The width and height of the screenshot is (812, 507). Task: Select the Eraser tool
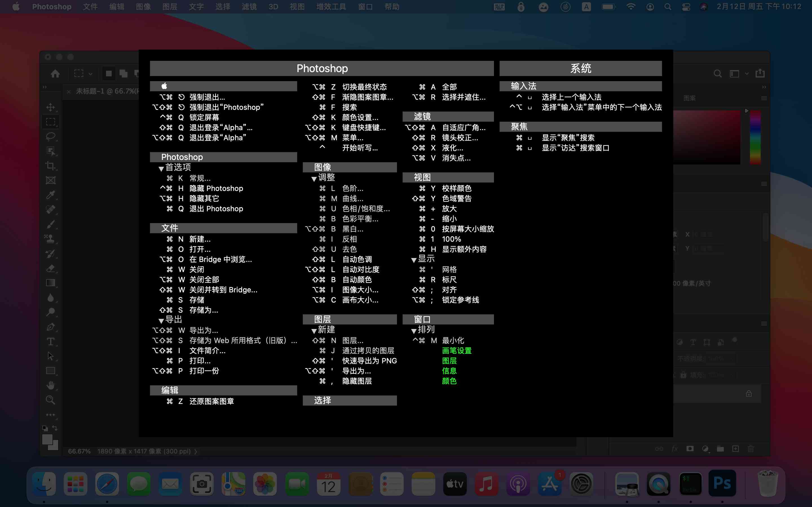51,268
